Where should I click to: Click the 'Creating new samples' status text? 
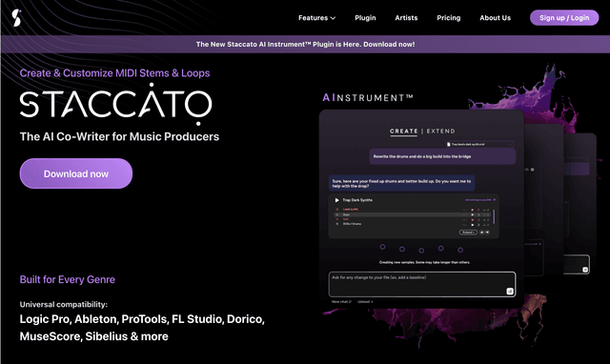424,262
